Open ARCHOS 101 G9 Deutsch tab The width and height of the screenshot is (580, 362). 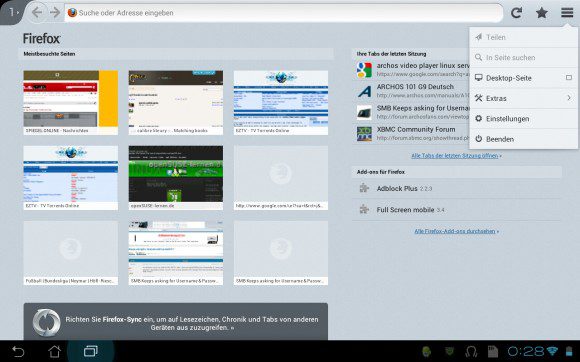[x=411, y=91]
